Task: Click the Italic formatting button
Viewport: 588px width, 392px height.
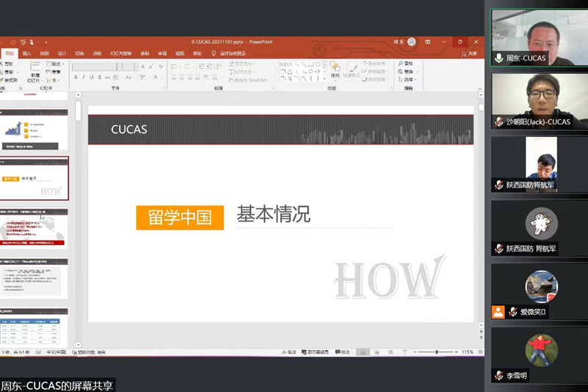Action: pos(84,77)
